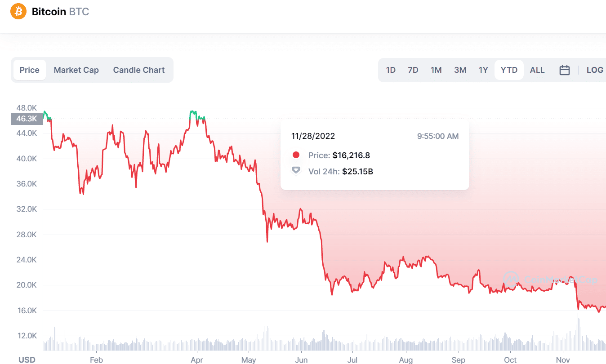Select the 3M time range
606x364 pixels.
click(460, 70)
